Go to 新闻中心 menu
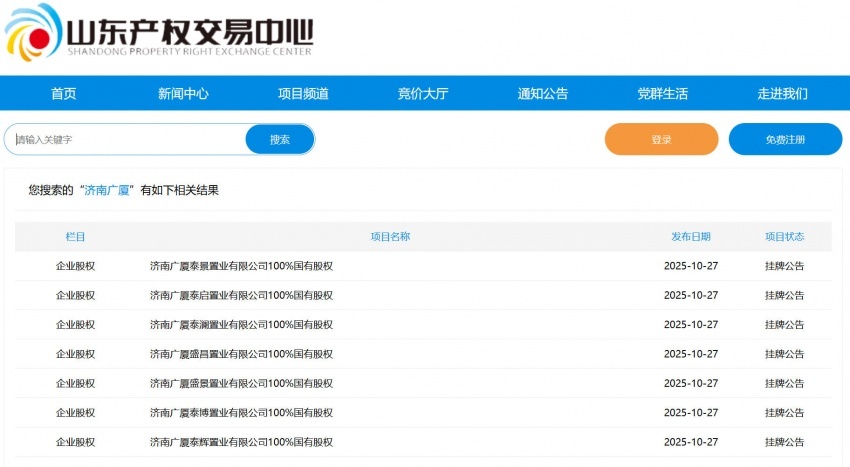The width and height of the screenshot is (850, 467). pyautogui.click(x=183, y=93)
